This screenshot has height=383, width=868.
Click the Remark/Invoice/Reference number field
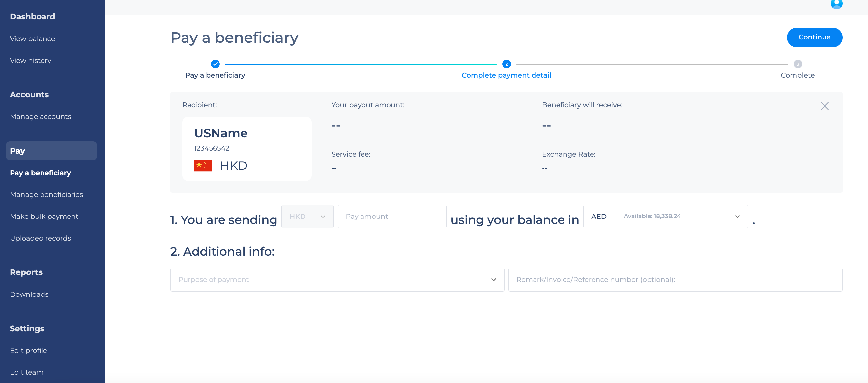[x=675, y=280]
